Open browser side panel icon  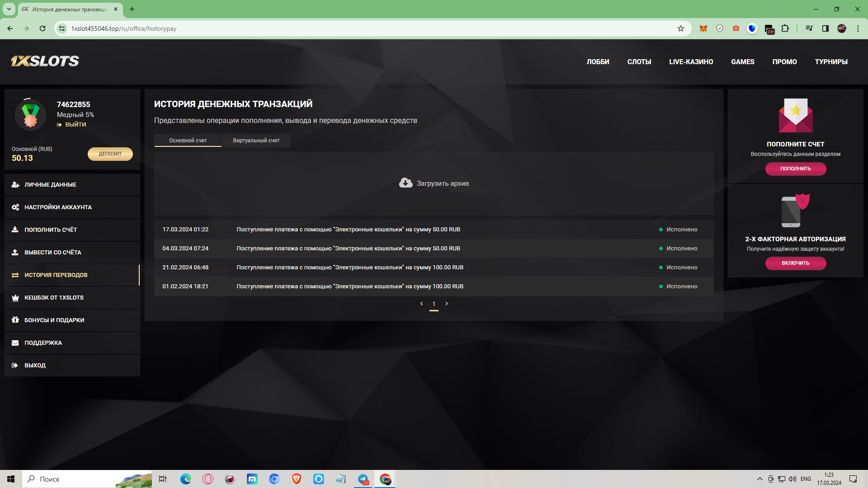pyautogui.click(x=825, y=28)
